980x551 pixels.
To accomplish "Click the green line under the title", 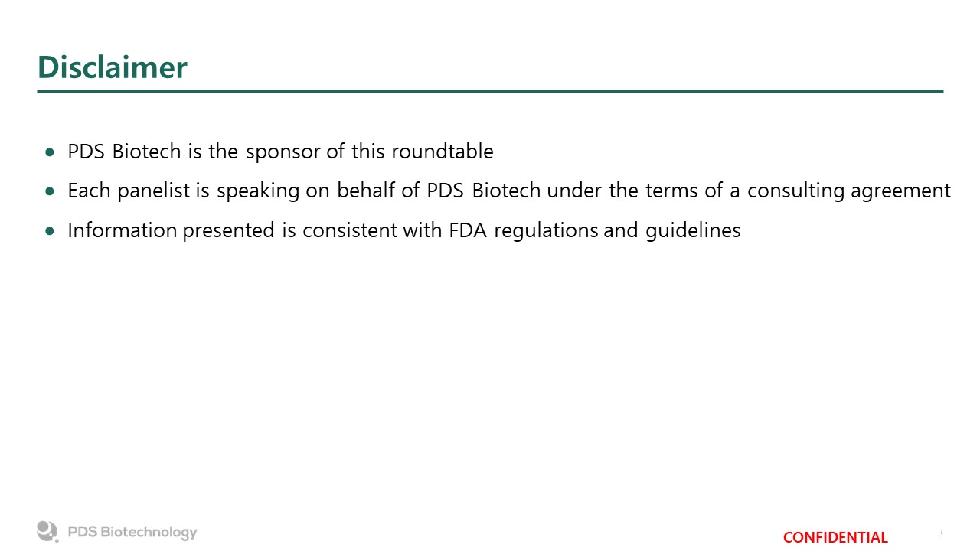I will click(x=490, y=92).
